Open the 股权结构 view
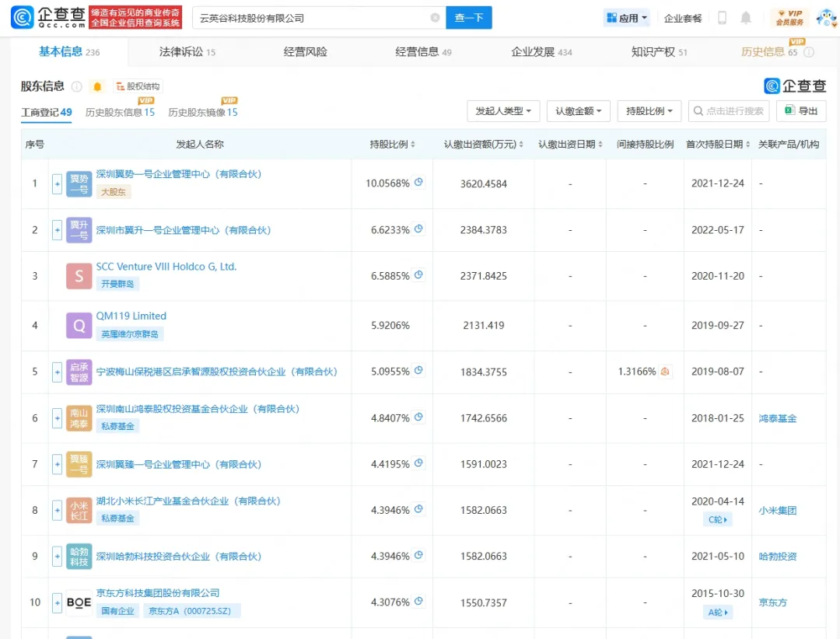The width and height of the screenshot is (840, 639). [138, 86]
